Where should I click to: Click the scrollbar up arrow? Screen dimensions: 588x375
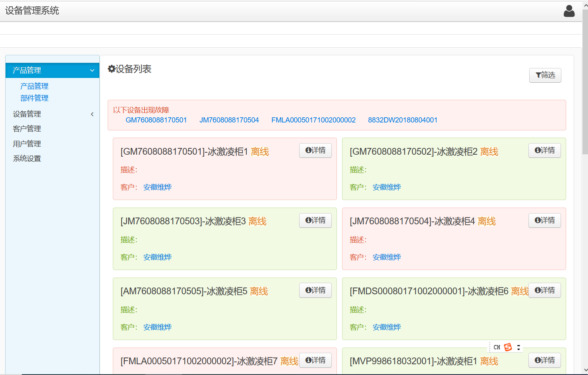(x=585, y=5)
